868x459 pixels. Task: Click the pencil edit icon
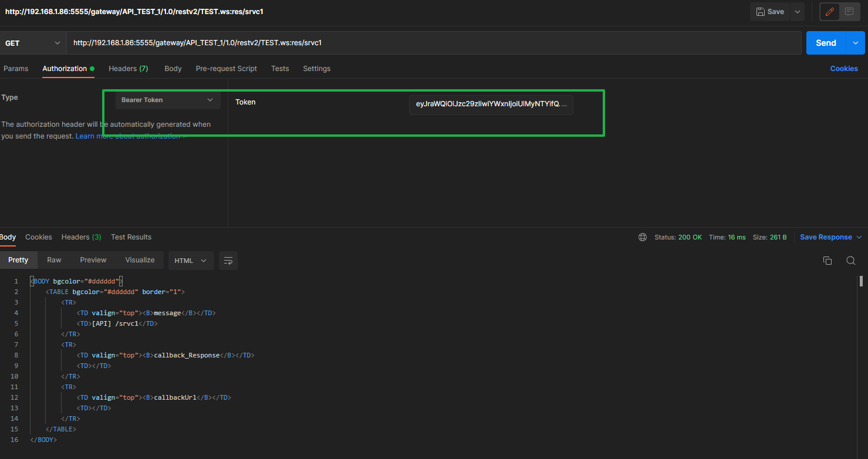[x=829, y=12]
